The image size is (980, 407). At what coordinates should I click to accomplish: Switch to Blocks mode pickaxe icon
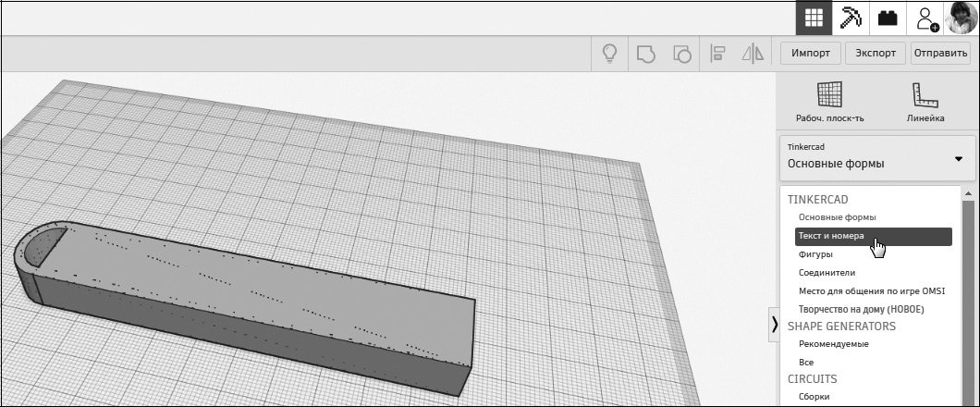point(850,18)
